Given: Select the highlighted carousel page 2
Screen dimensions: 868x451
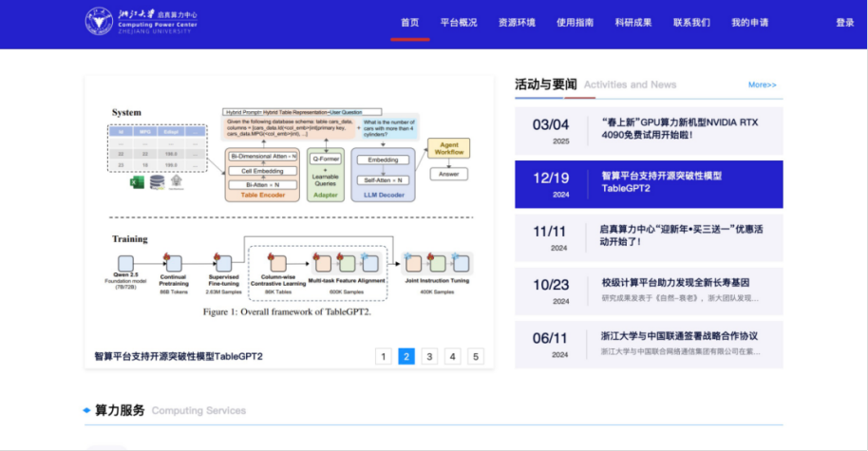Looking at the screenshot, I should pos(406,357).
